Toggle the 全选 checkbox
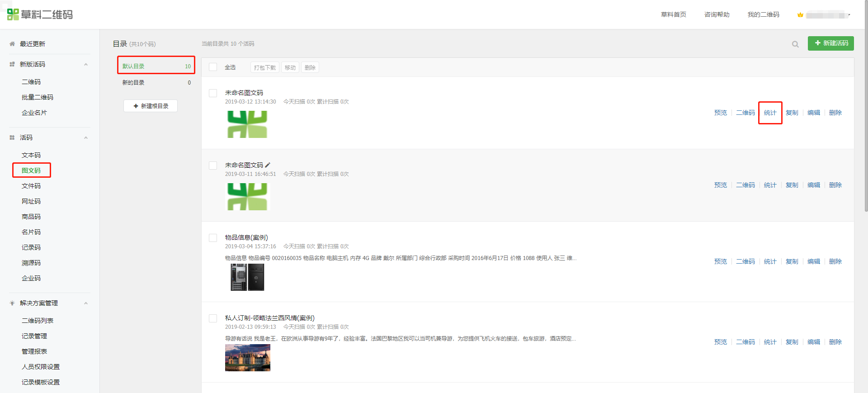Image resolution: width=868 pixels, height=393 pixels. click(213, 67)
